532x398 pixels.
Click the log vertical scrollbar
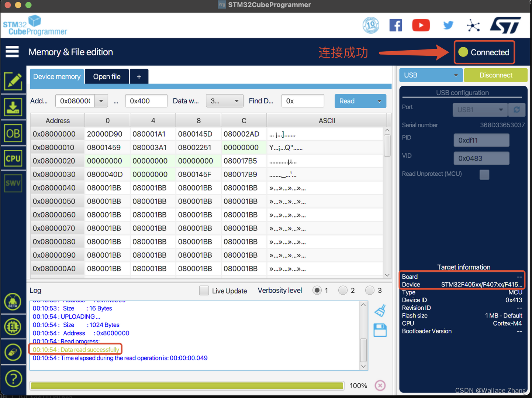click(363, 350)
